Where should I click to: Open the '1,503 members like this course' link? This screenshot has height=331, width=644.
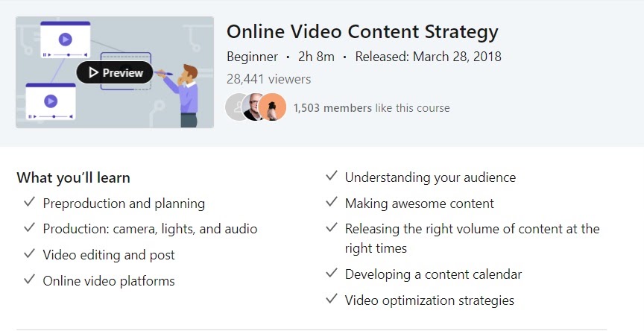[371, 108]
